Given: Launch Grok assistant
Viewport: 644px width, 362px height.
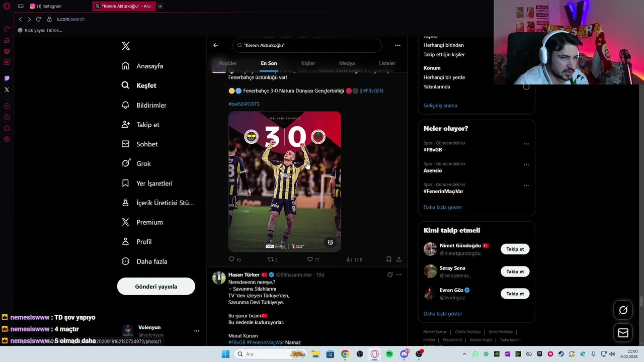Looking at the screenshot, I should point(136,163).
